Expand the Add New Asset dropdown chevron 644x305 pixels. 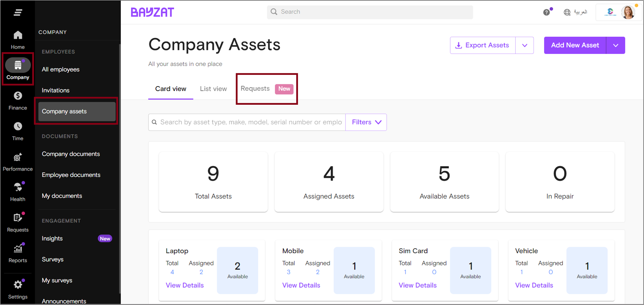coord(616,45)
